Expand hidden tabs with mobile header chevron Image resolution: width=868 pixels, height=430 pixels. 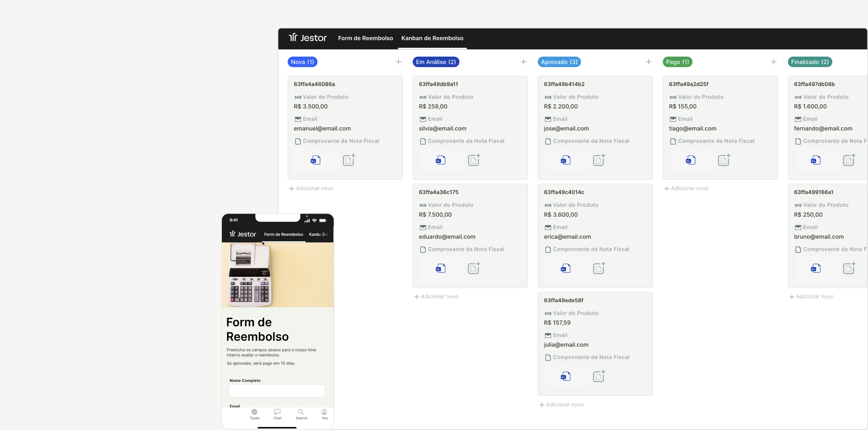point(323,234)
